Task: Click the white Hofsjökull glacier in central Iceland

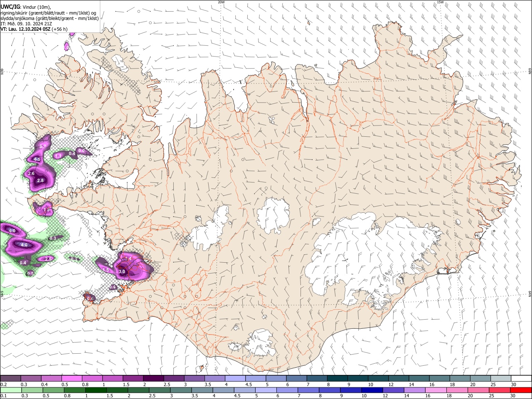Action: 273,215
